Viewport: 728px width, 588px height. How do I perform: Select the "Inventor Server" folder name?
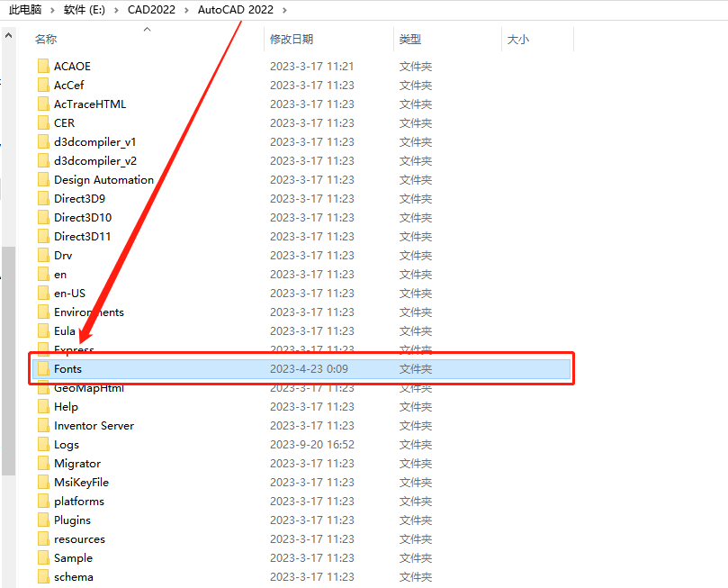click(x=94, y=425)
